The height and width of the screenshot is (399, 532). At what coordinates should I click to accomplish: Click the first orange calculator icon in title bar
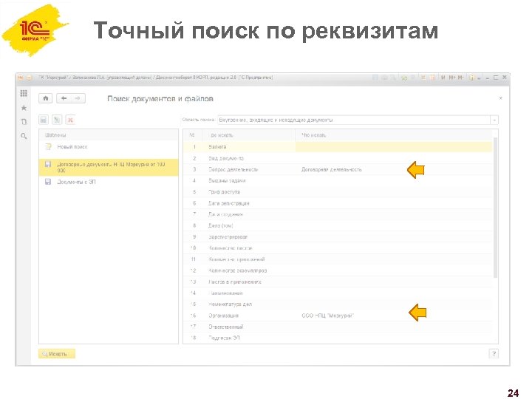coord(423,78)
